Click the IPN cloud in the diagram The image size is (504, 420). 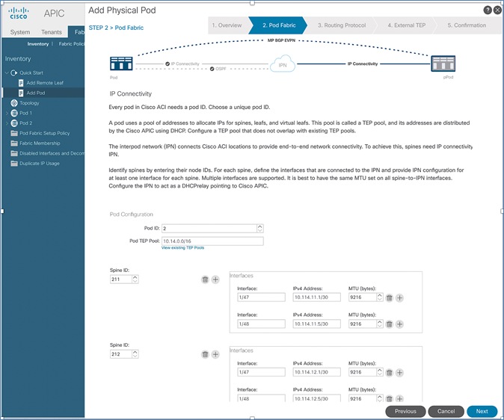(x=283, y=64)
